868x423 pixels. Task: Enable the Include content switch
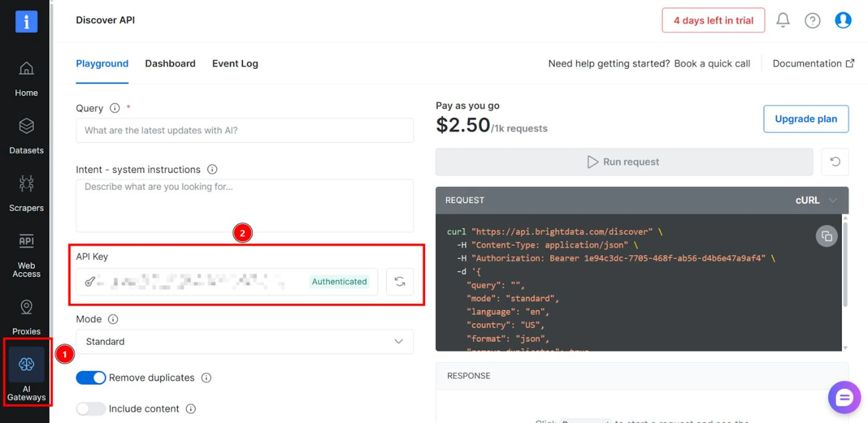point(91,409)
